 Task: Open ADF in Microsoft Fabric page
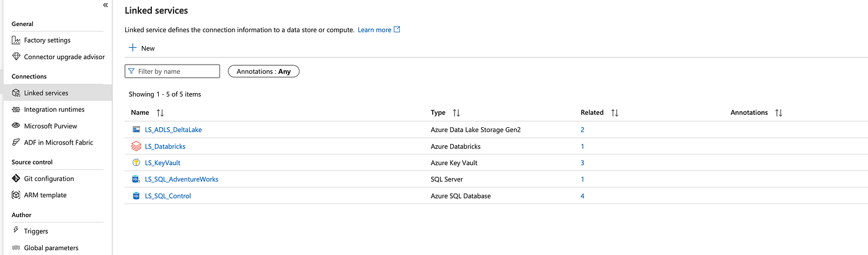point(58,143)
